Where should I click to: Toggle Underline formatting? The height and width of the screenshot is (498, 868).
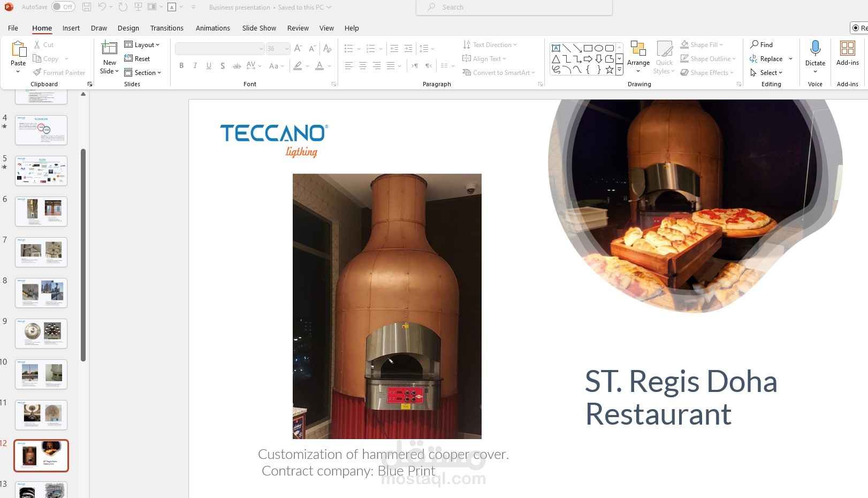(x=209, y=66)
